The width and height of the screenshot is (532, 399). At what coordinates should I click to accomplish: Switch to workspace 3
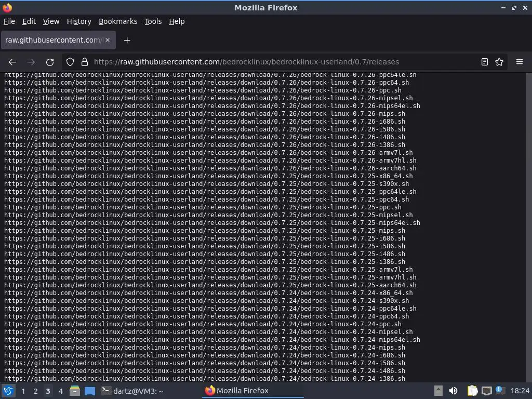[x=48, y=391]
